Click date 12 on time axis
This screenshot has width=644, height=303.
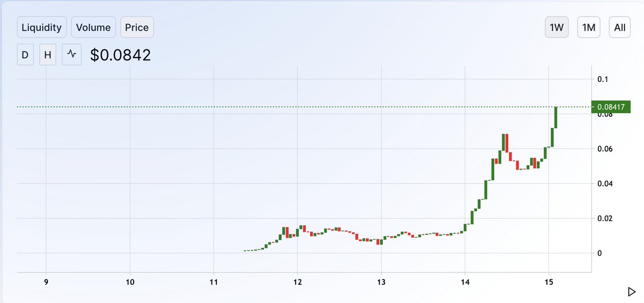[x=297, y=282]
